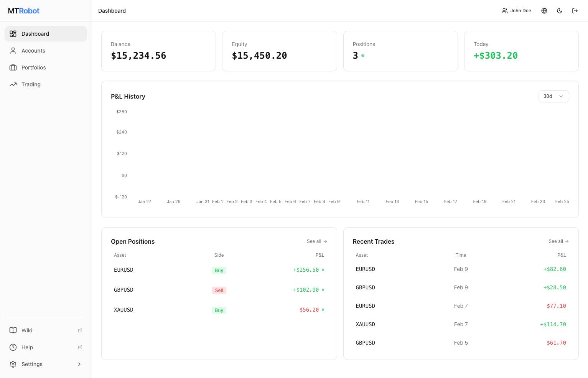Click See all for Open Positions
This screenshot has height=378, width=588.
pyautogui.click(x=317, y=241)
